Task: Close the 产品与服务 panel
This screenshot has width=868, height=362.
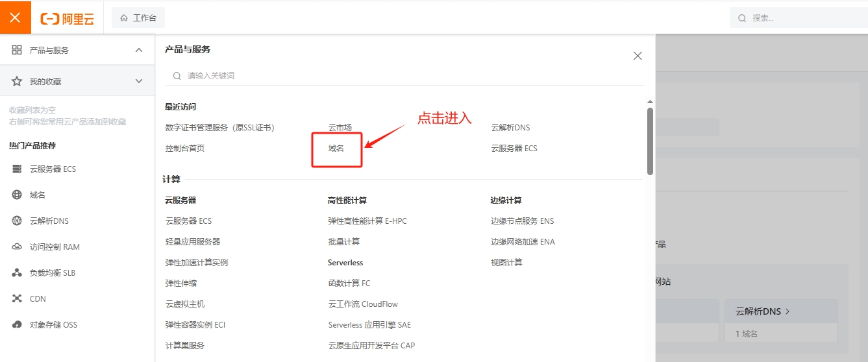Action: 638,56
